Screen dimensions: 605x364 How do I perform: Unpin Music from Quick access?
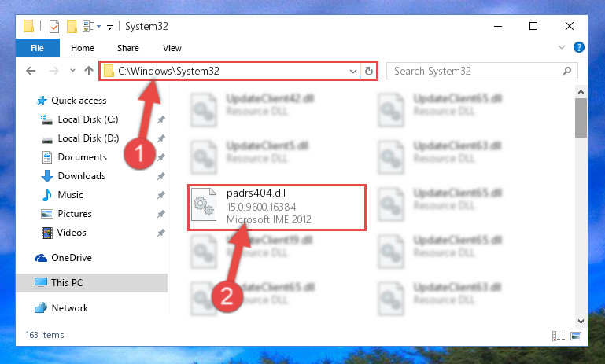(x=161, y=195)
